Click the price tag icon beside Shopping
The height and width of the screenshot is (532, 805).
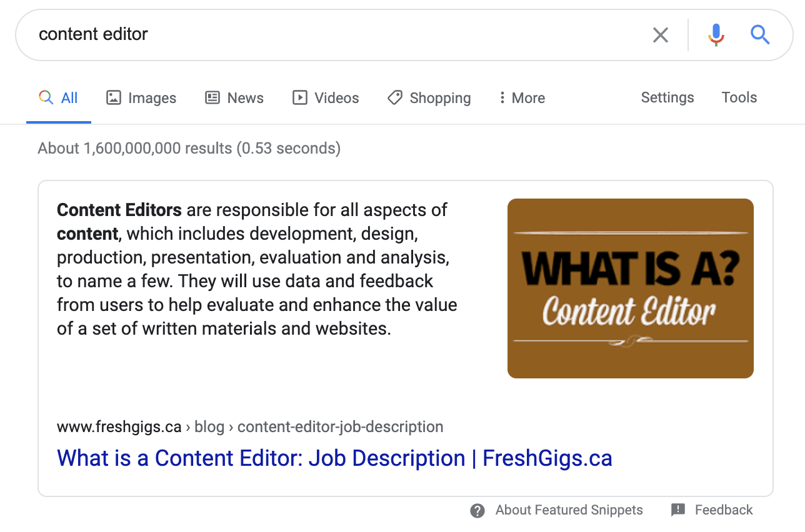(x=394, y=97)
